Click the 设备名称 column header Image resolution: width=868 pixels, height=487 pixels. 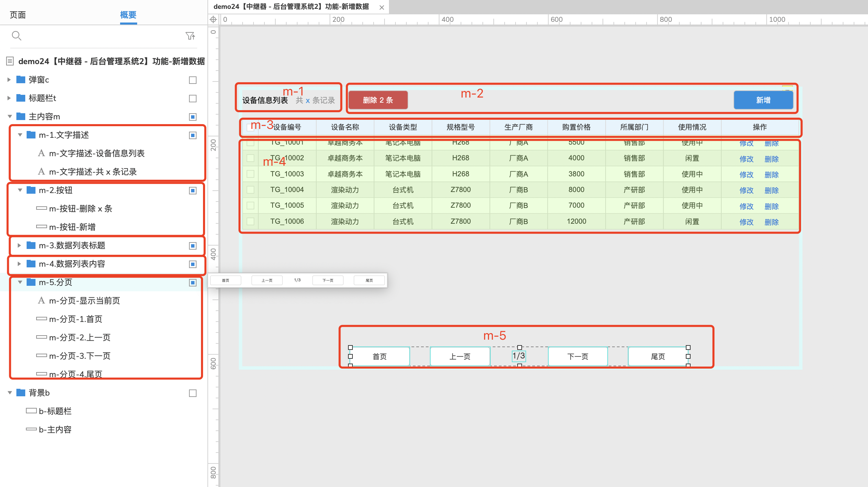tap(345, 127)
